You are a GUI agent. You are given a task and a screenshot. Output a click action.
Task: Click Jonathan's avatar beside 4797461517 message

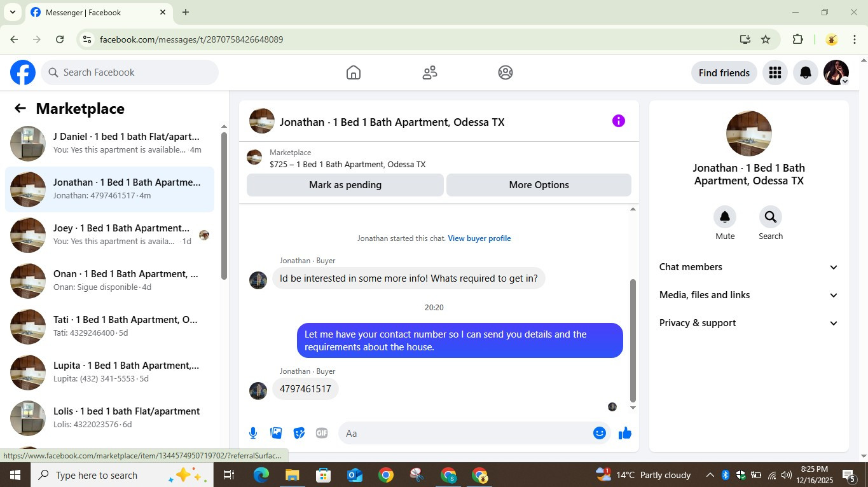coord(258,390)
